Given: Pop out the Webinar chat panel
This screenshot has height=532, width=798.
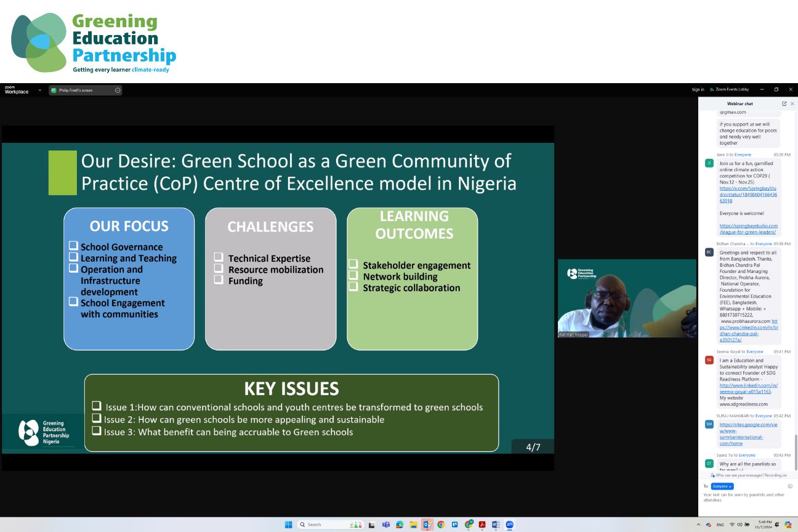Looking at the screenshot, I should 784,103.
